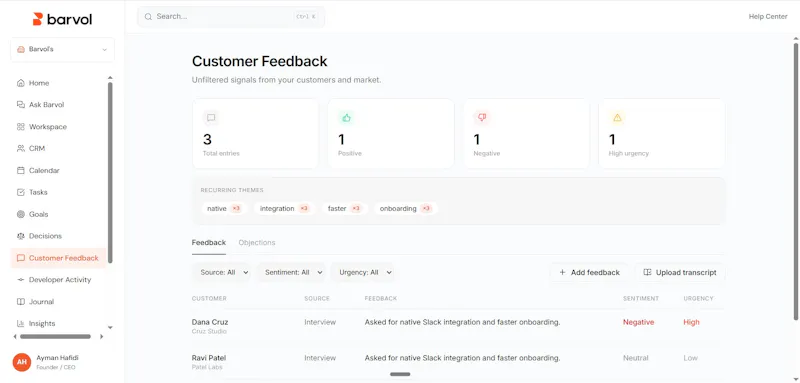
Task: Click the Total entries message icon
Action: tap(211, 118)
